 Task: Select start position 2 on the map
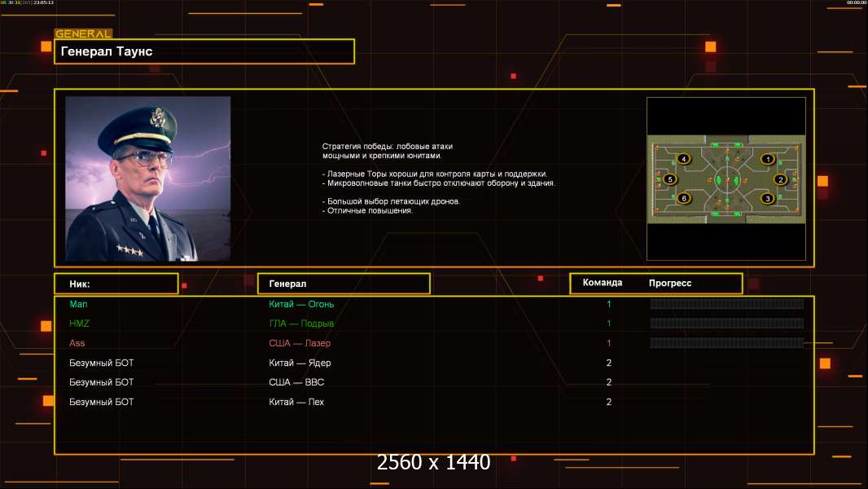(x=780, y=179)
